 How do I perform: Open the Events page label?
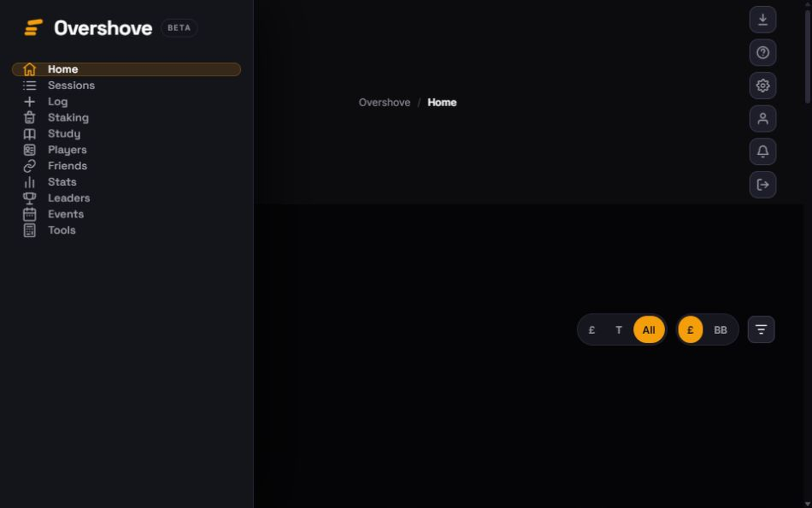(65, 214)
